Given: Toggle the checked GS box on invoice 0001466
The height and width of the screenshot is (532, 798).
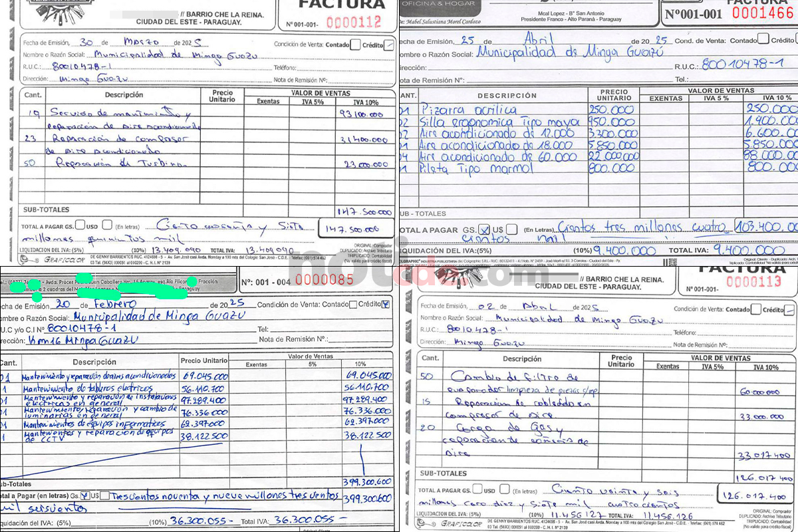Looking at the screenshot, I should (x=485, y=229).
